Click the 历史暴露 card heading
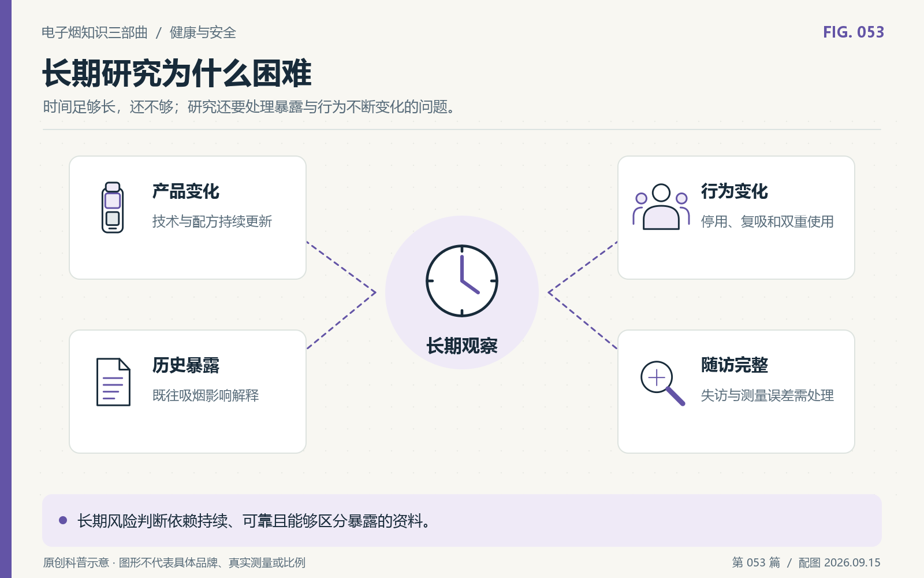 click(x=186, y=365)
